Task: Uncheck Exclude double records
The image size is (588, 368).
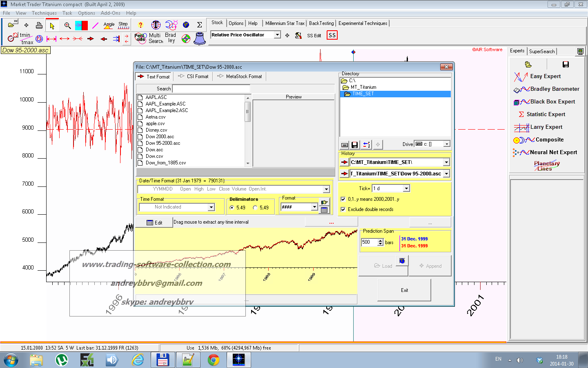Action: point(343,209)
